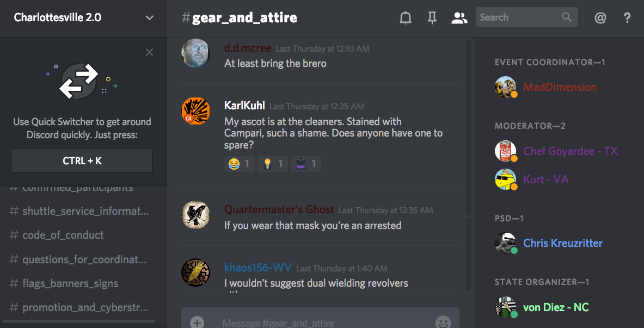Click the CTRL + K button
This screenshot has height=328, width=644.
point(82,160)
